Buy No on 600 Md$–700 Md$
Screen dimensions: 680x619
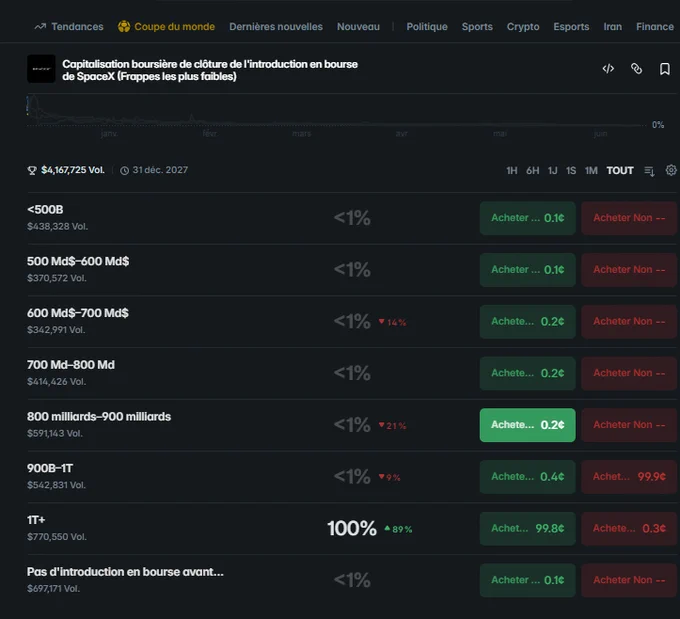(629, 321)
